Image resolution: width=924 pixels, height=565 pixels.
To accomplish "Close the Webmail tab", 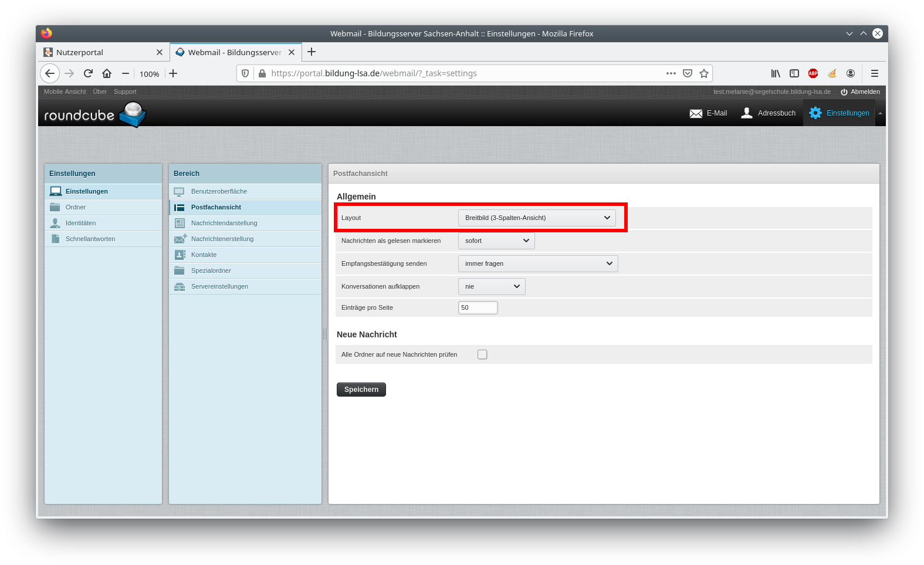I will click(292, 52).
